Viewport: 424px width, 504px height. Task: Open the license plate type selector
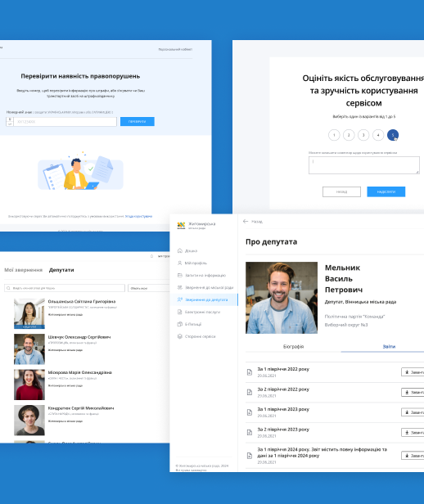point(10,121)
